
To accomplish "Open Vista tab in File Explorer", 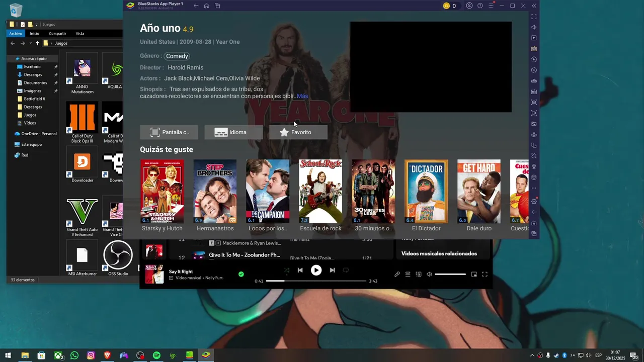I will (79, 33).
